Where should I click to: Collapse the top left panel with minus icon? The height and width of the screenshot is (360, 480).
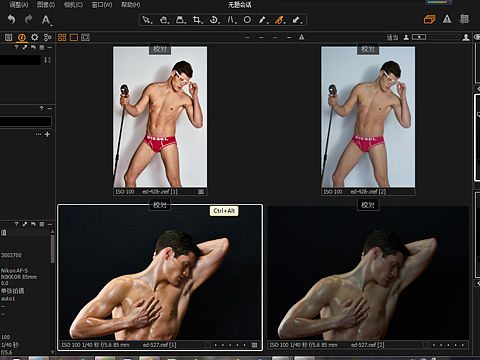[x=50, y=48]
